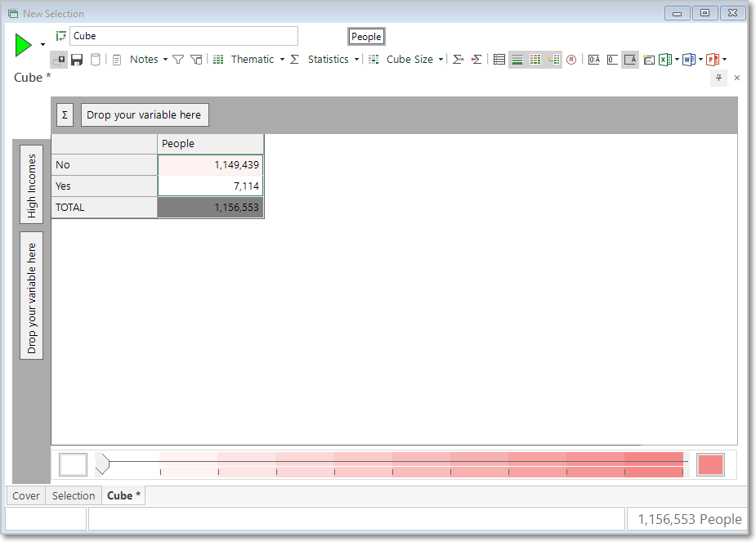The image size is (756, 542).
Task: Click the High Incomes vertical dimension button
Action: click(x=31, y=185)
